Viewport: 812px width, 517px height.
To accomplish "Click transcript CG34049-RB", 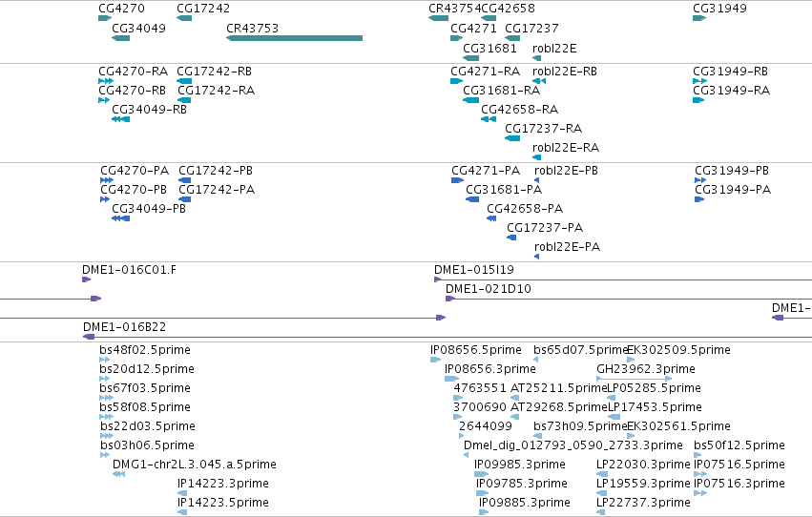I will (x=149, y=109).
